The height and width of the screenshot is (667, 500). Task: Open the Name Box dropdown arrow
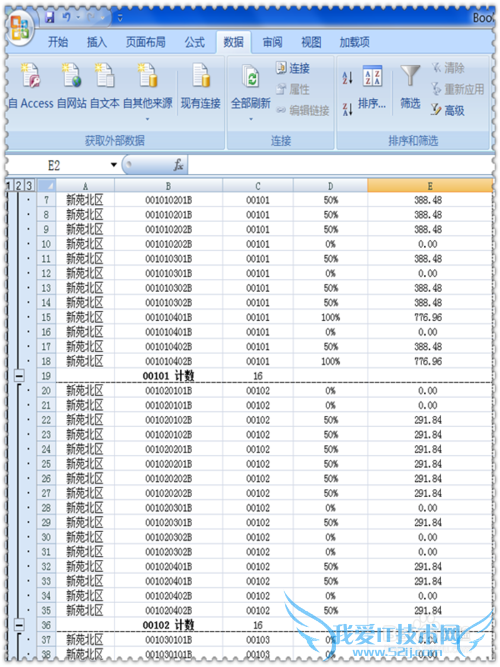click(114, 165)
